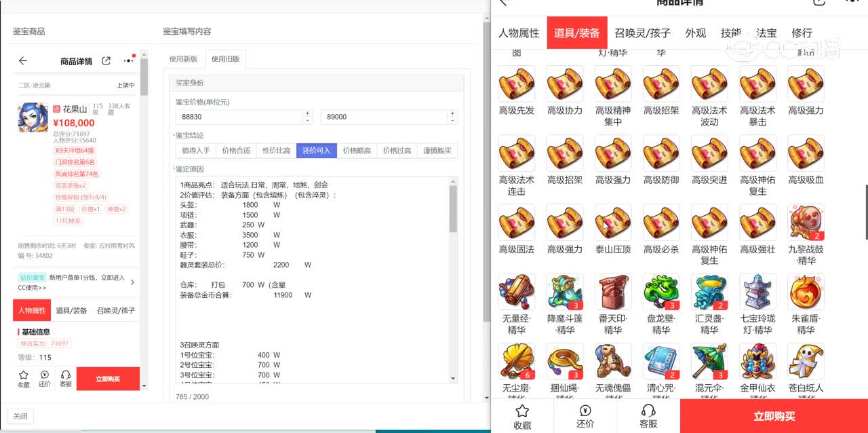Click the 88830 price input field

click(x=239, y=117)
